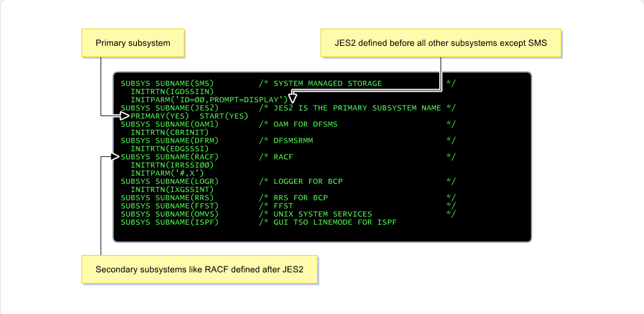Click the "GUI TSO LINEMODE FOR ISPF" comment
Image resolution: width=644 pixels, height=314 pixels.
tap(335, 222)
